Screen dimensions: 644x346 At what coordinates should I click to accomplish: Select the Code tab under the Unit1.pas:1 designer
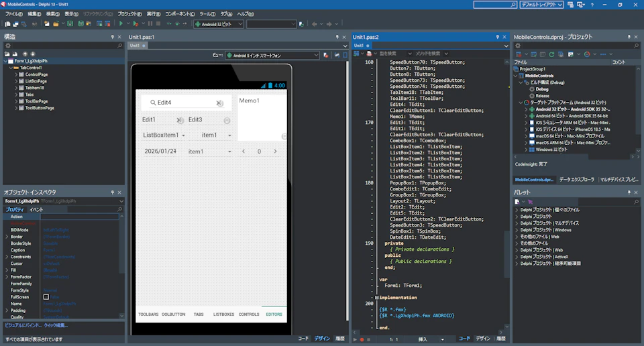(x=303, y=339)
